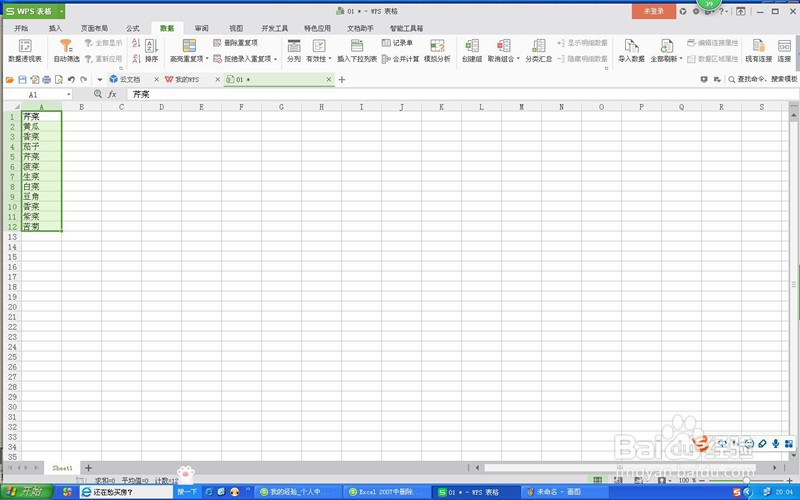Enable 自动筛选 auto filter
Viewport: 800px width, 500px height.
click(x=66, y=51)
